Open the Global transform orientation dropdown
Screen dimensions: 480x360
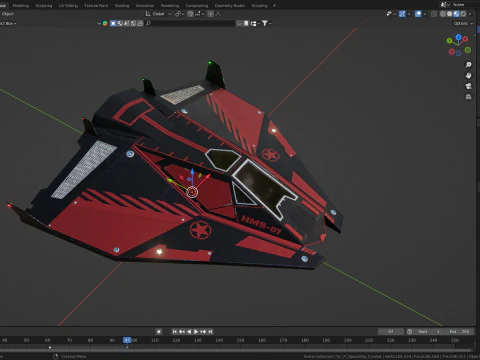click(158, 14)
